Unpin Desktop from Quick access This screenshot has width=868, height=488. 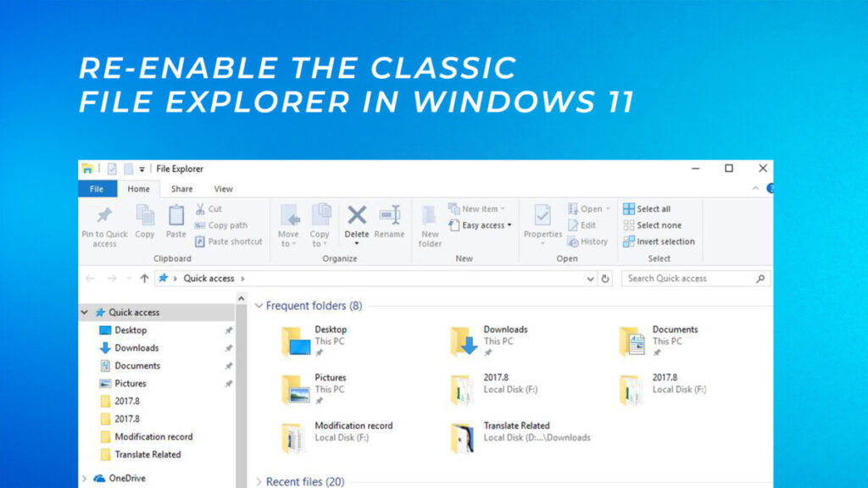(x=229, y=330)
